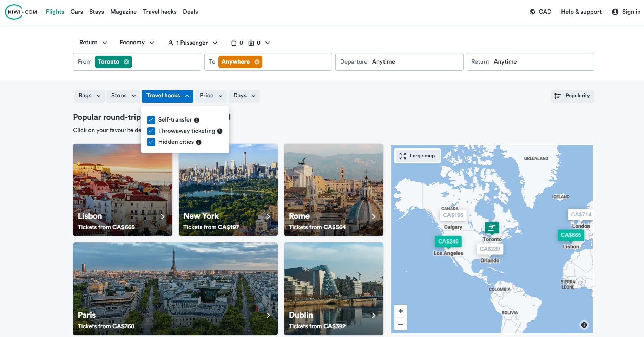Image resolution: width=644 pixels, height=337 pixels.
Task: Open the New York card via its arrow icon
Action: [x=268, y=217]
